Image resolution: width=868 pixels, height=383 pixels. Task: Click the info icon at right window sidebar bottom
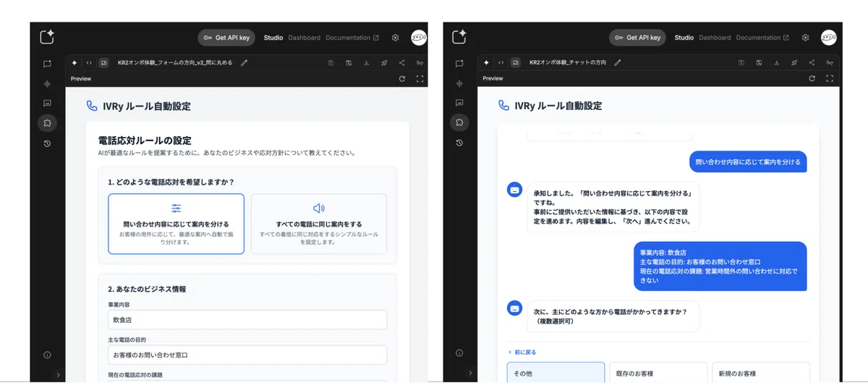click(459, 353)
